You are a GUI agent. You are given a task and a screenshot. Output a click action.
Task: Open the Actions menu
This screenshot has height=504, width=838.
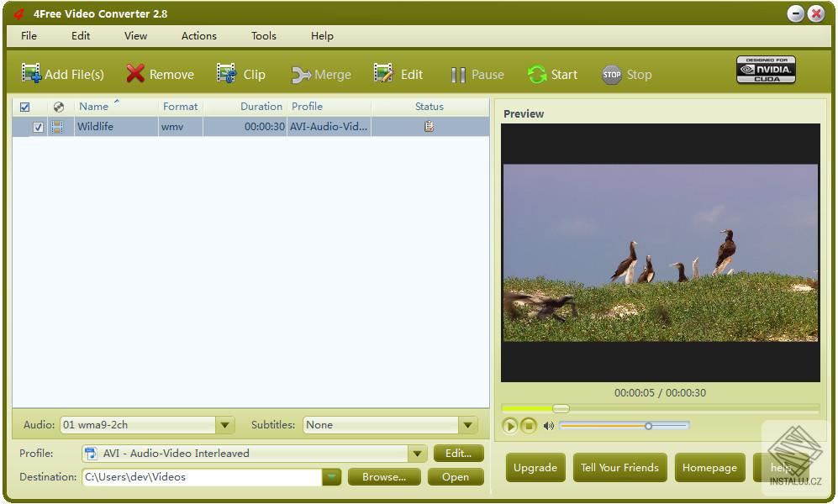[x=198, y=35]
